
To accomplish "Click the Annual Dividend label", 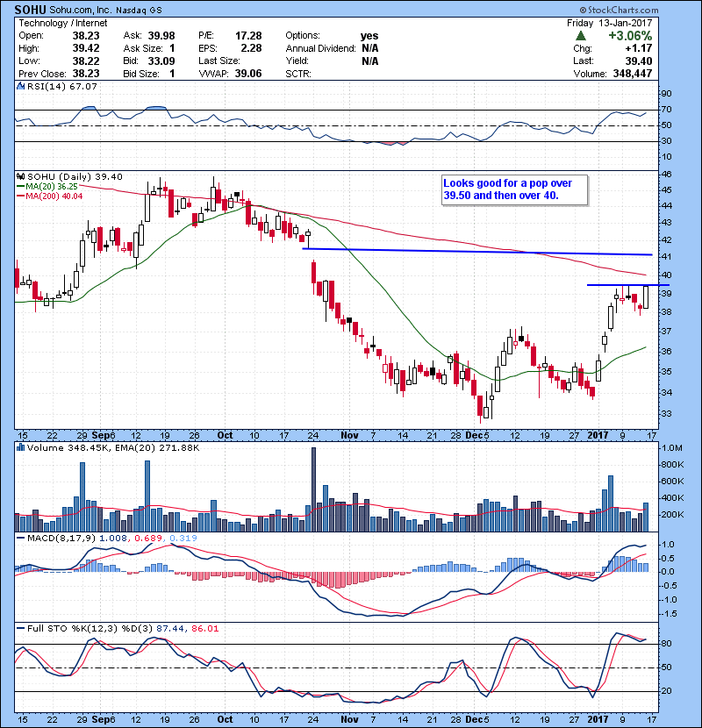I will click(x=320, y=48).
